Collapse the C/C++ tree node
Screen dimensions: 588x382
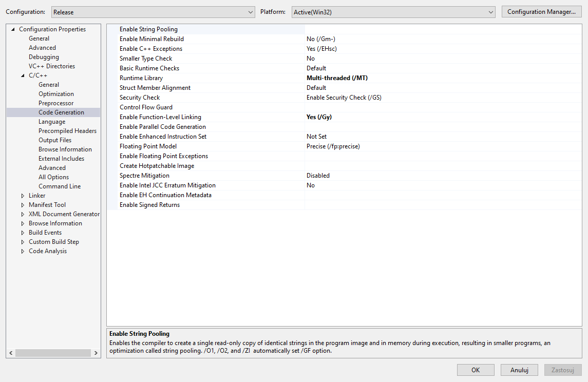coord(22,75)
